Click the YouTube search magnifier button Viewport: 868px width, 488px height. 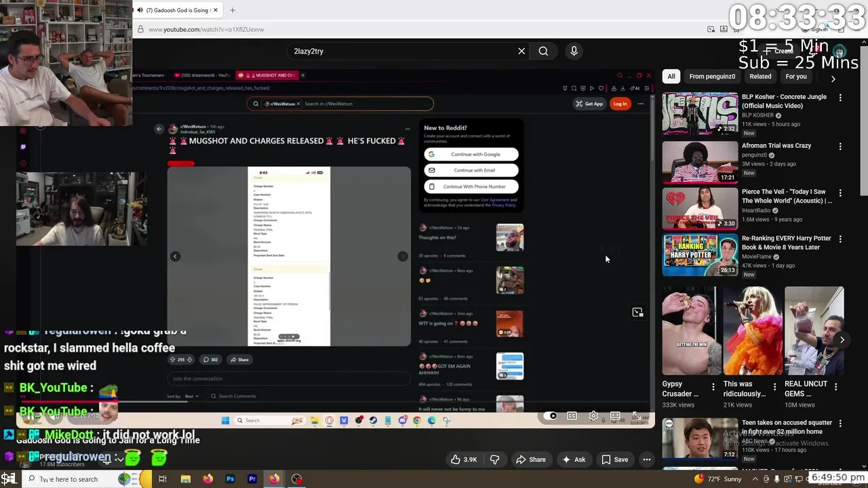click(543, 51)
